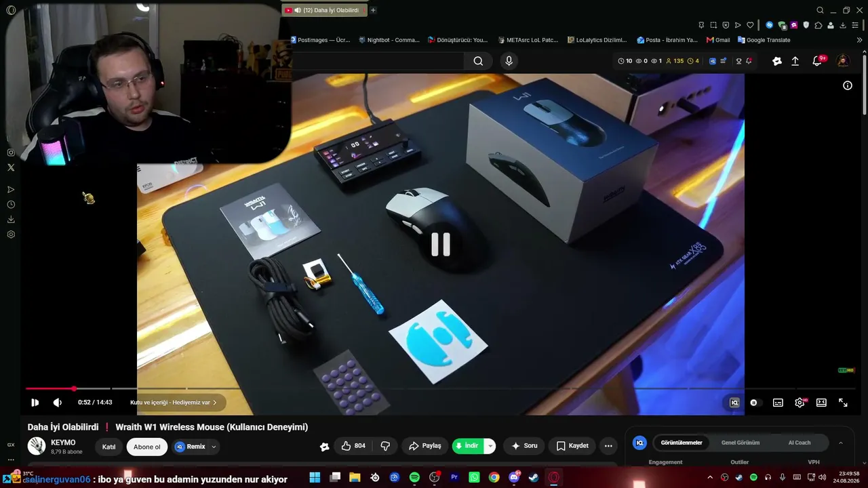Open Spotify from the taskbar
Screen dimensions: 868x488
coord(414,477)
